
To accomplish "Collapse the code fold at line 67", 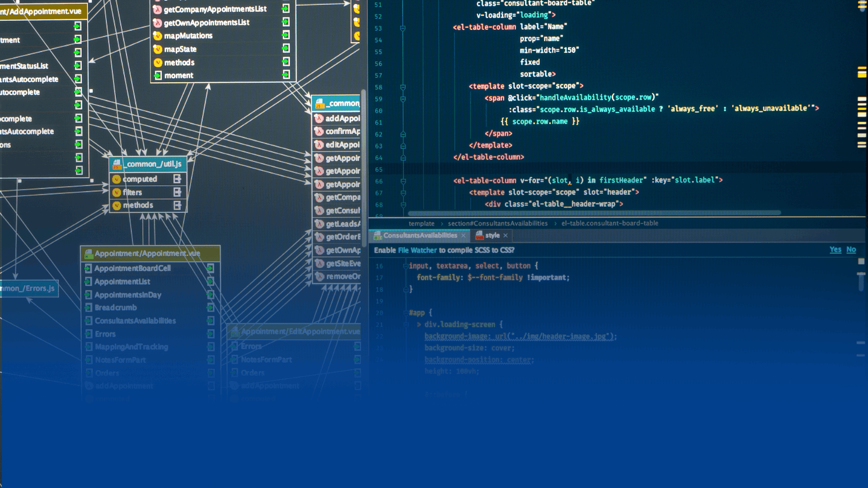I will tap(403, 193).
